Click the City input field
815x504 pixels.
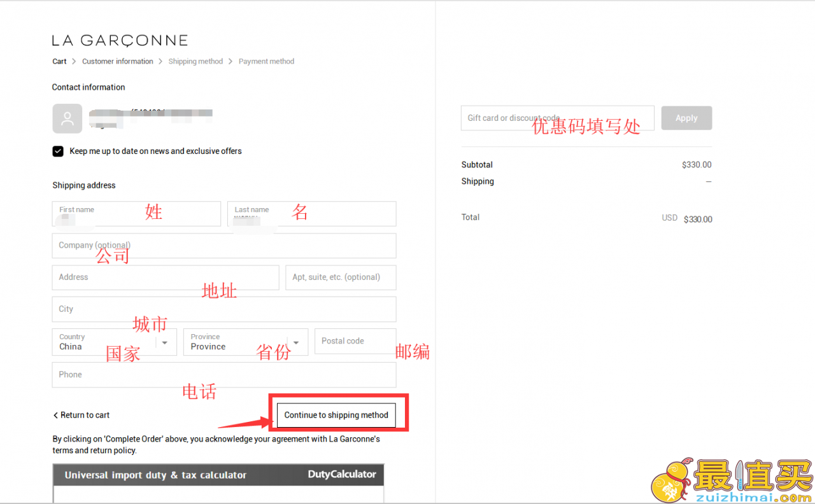(x=224, y=309)
